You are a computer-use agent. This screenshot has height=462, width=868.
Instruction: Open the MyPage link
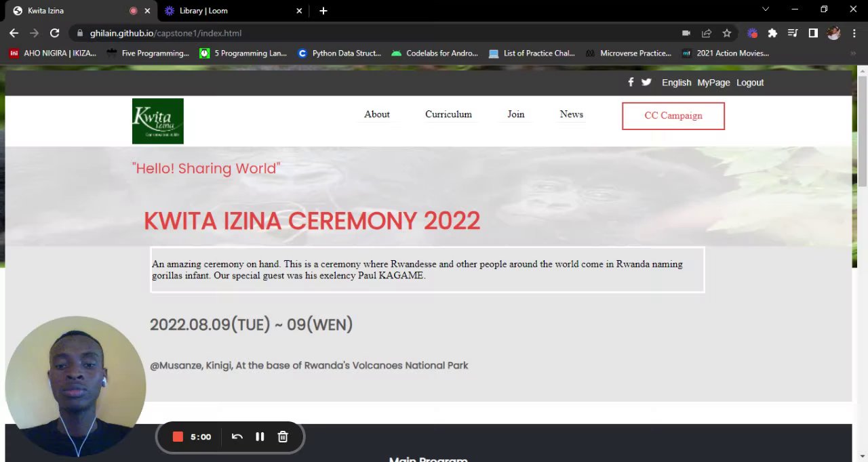[713, 83]
